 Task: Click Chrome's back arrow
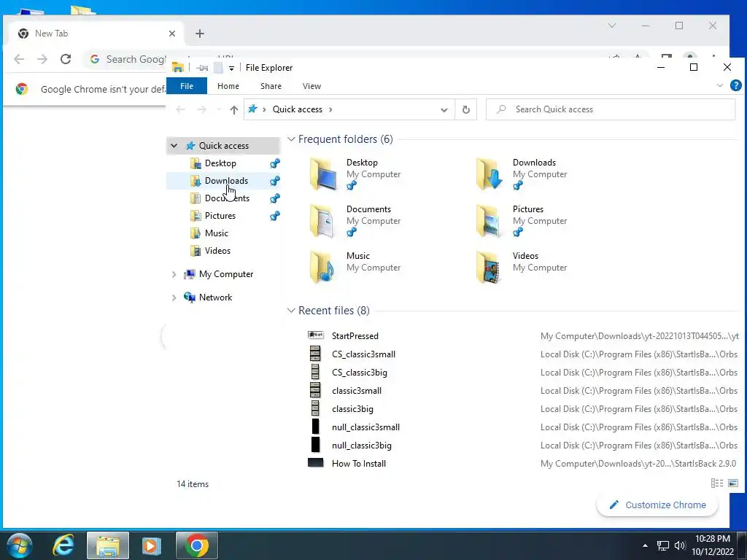[x=19, y=59]
